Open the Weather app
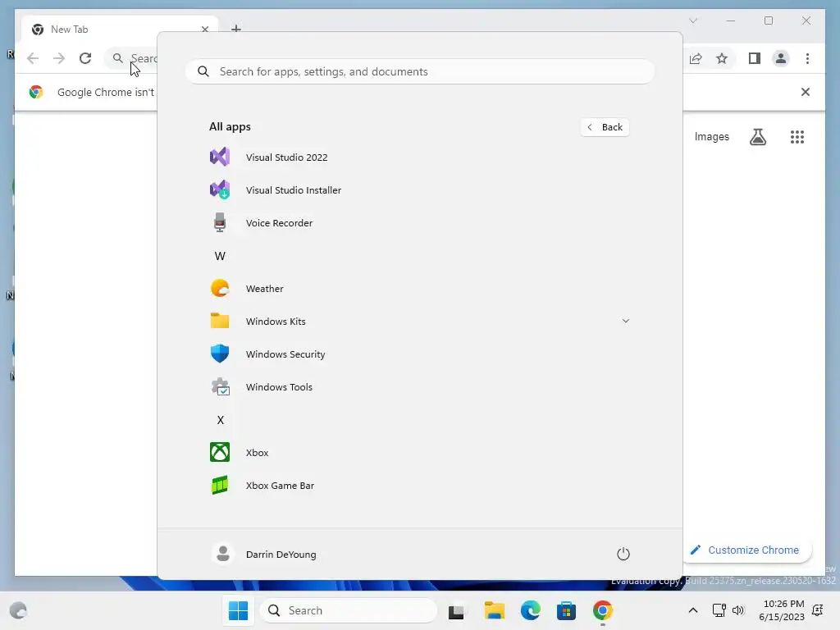Screen dimensions: 840x630 (419, 289)
